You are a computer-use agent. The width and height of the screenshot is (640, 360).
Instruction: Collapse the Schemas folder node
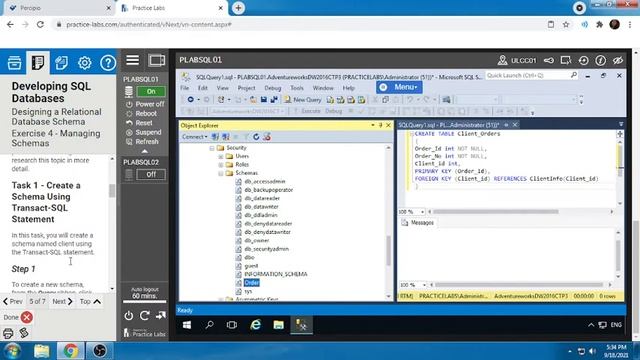(221, 173)
